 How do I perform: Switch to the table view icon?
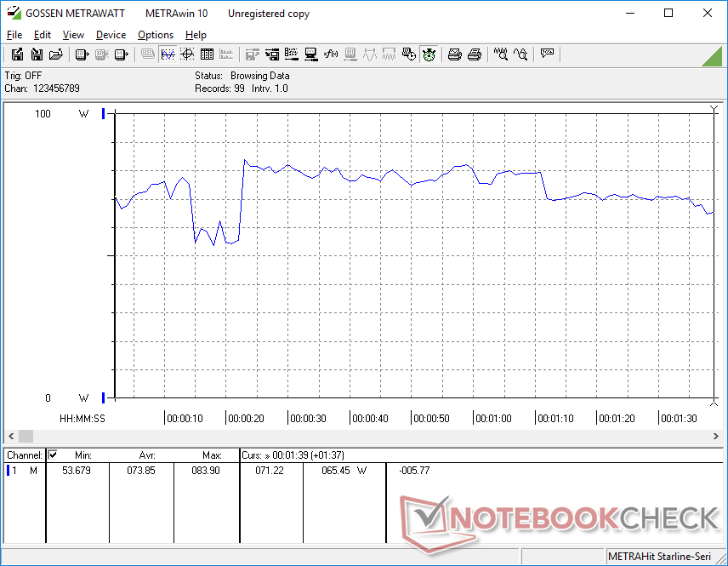click(207, 54)
